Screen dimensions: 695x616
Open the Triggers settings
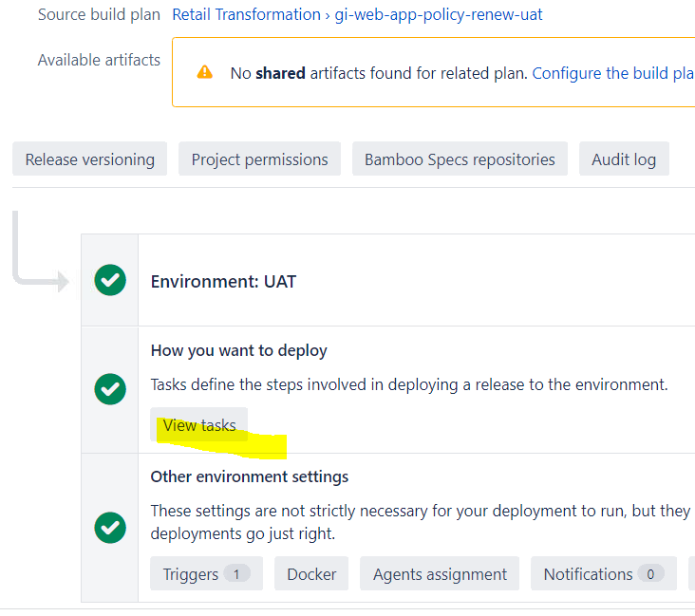click(x=191, y=573)
